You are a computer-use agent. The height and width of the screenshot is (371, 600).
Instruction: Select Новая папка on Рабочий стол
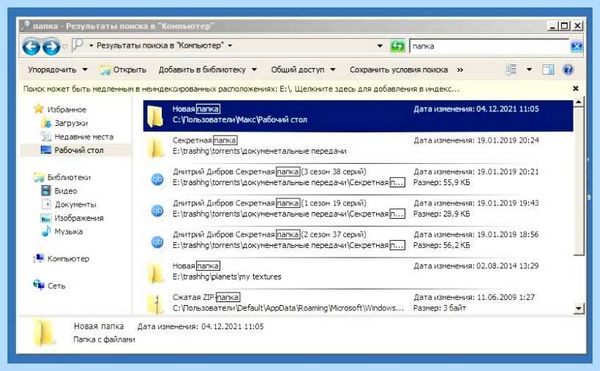point(358,116)
